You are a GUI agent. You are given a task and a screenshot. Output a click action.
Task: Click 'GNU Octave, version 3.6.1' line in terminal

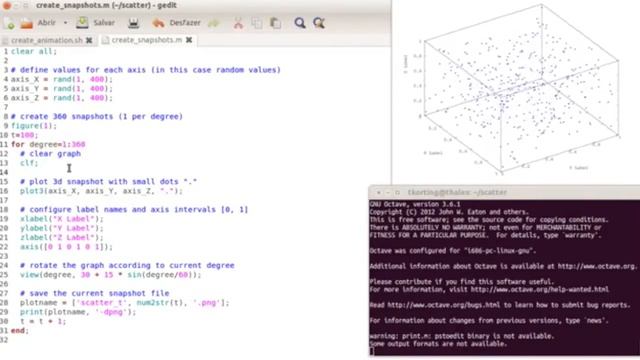coord(415,204)
